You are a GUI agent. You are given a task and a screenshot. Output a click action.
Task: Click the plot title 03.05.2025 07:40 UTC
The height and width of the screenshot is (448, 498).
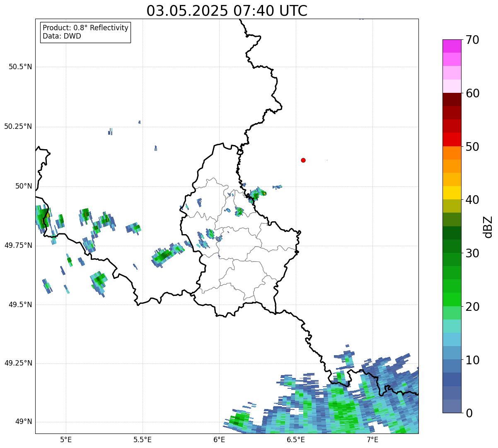[x=227, y=11]
